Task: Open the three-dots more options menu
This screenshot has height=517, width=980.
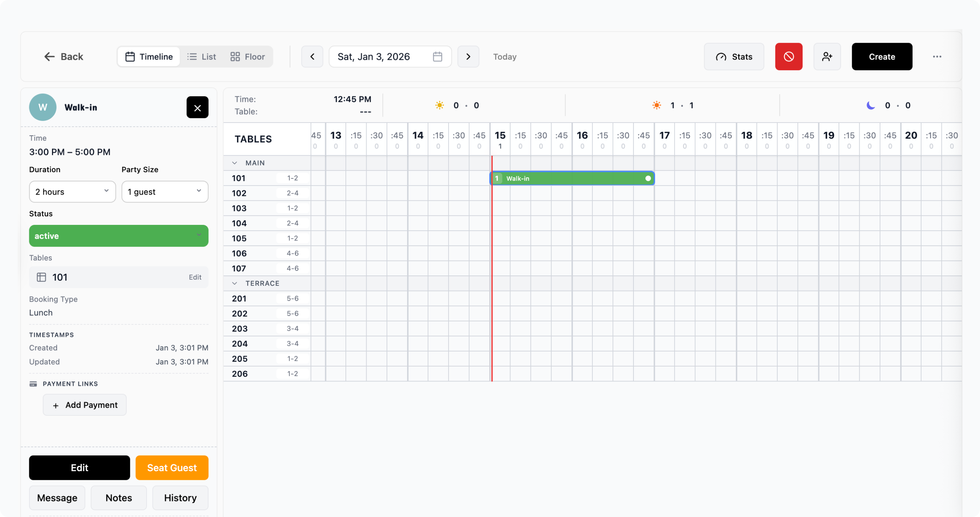Action: [x=936, y=57]
